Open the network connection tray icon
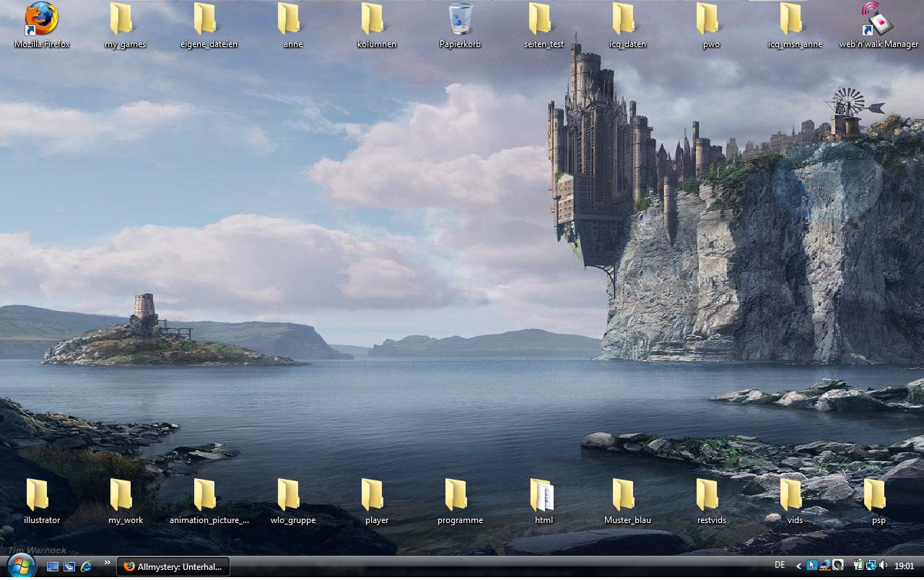The width and height of the screenshot is (924, 580). pos(871,566)
